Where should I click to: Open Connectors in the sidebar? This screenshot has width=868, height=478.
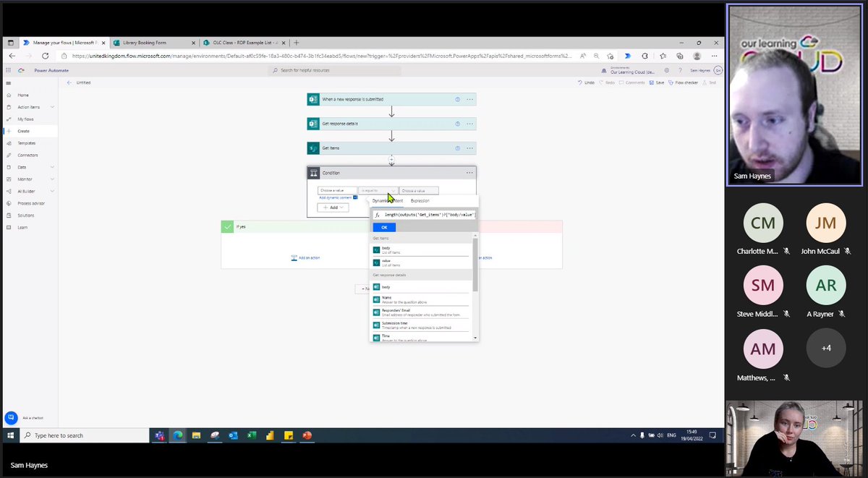point(27,155)
